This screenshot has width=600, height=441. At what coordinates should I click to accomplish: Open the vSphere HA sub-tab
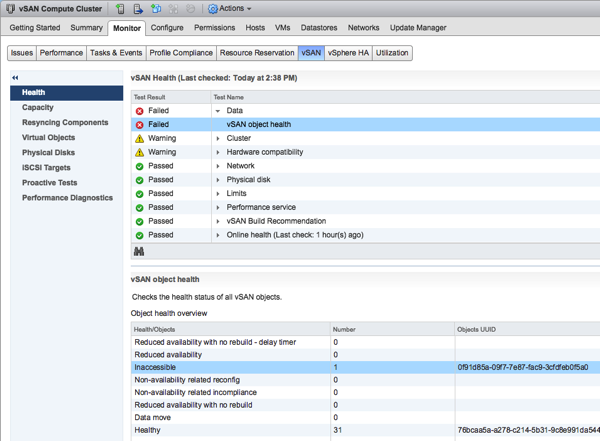coord(348,53)
